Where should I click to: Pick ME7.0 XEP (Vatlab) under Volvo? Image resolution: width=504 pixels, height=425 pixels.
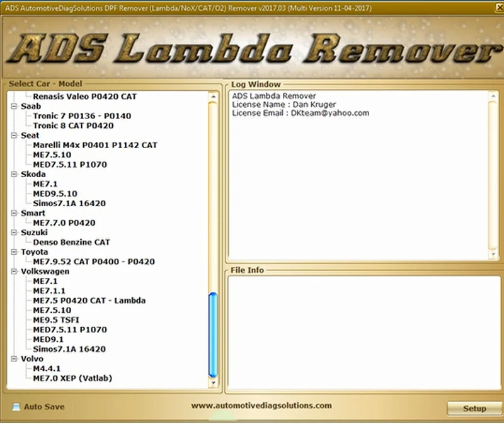click(72, 378)
